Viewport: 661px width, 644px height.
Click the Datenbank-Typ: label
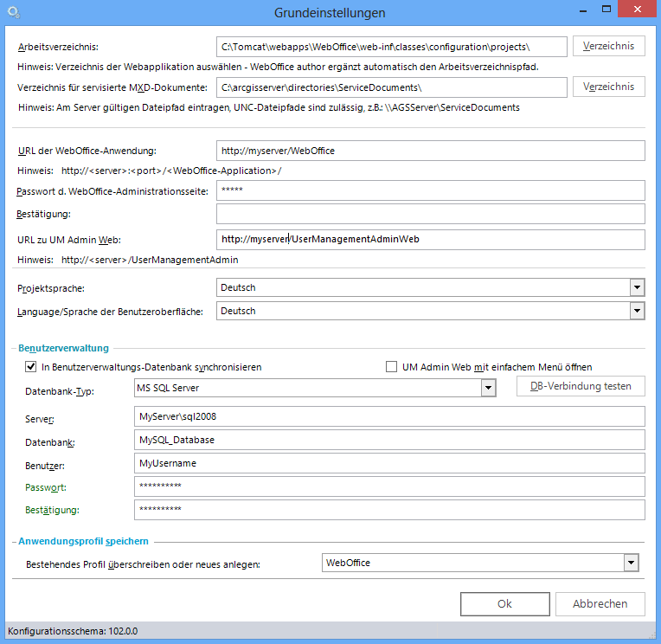pos(60,391)
